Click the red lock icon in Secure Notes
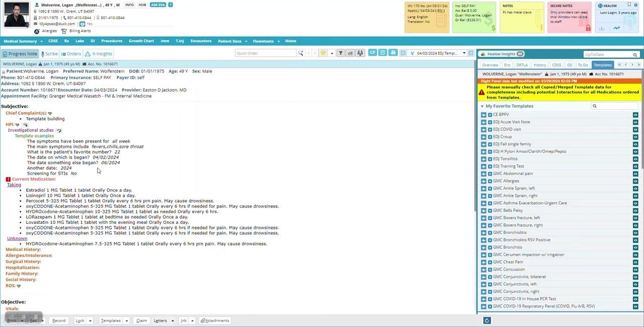Screen dimensions: 644x327 [x=588, y=28]
